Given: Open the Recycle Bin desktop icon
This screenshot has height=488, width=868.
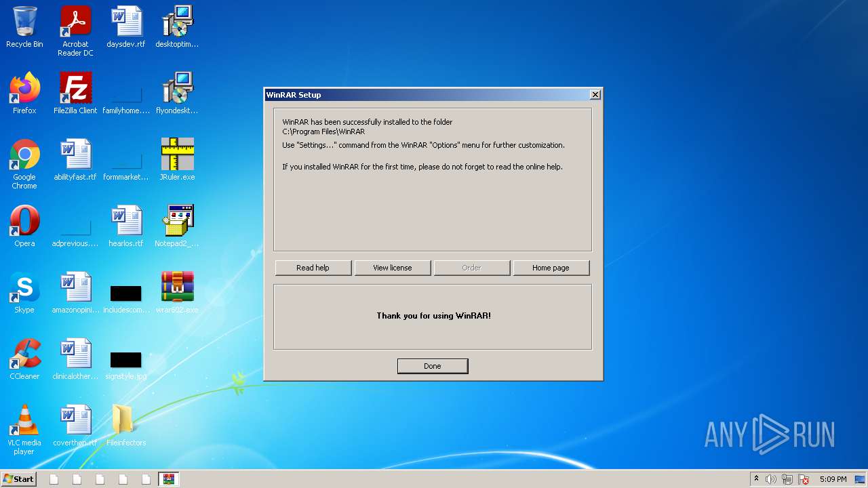Looking at the screenshot, I should 24,27.
